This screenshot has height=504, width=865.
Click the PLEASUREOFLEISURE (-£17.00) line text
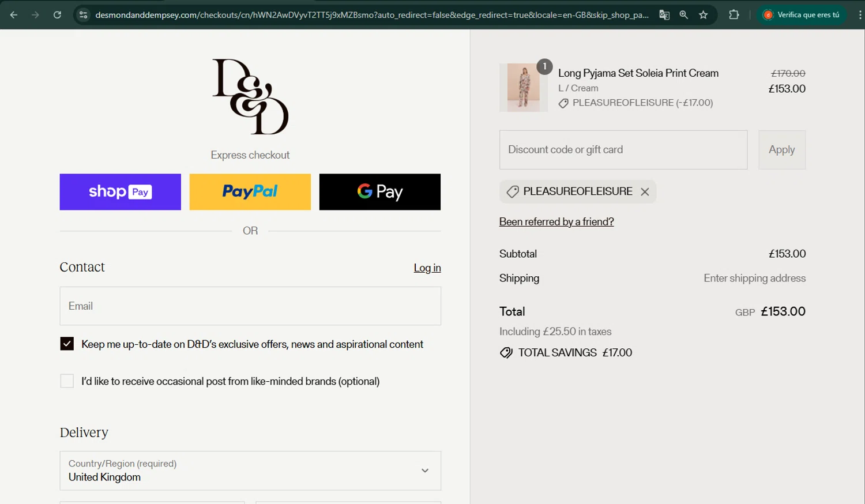pyautogui.click(x=643, y=103)
